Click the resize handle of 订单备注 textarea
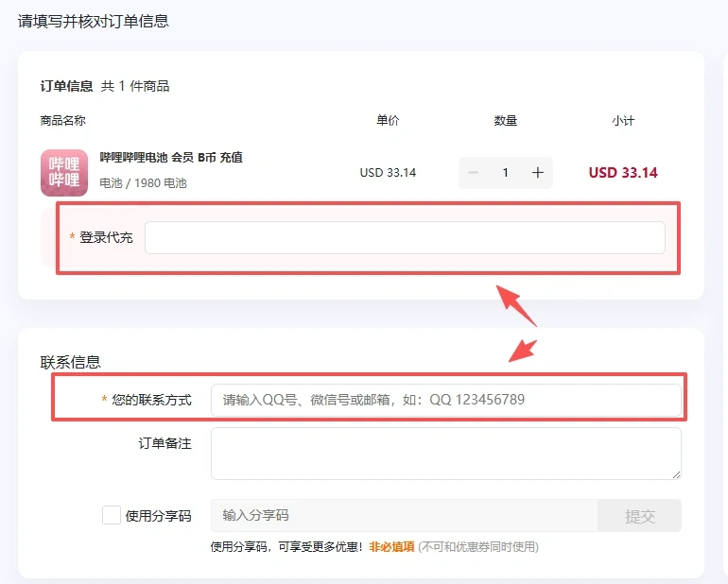 [675, 473]
